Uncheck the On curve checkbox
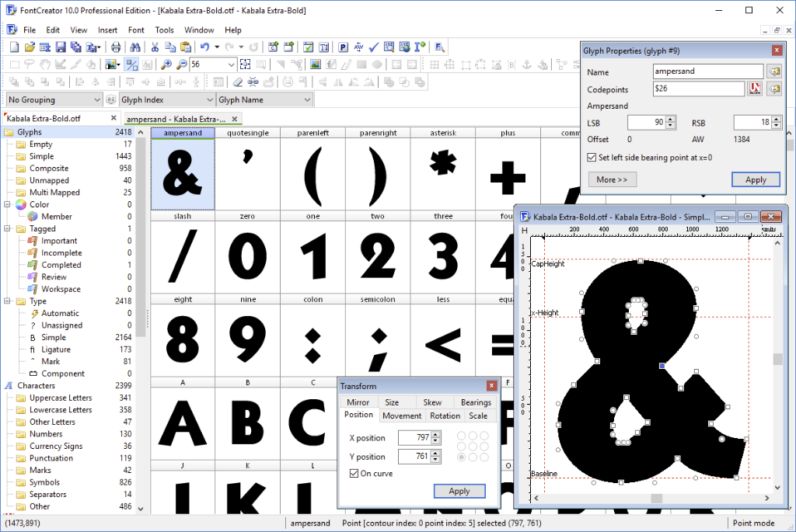Image resolution: width=796 pixels, height=532 pixels. pos(354,473)
